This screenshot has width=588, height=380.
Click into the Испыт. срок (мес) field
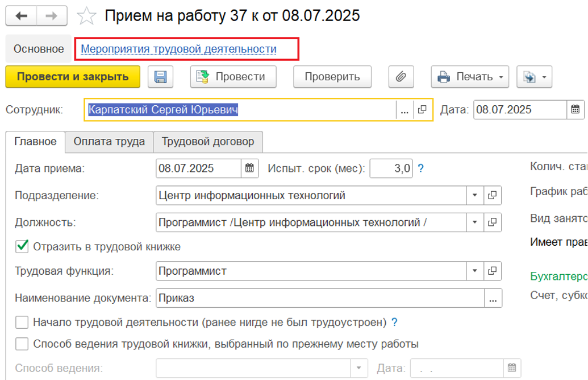[391, 168]
